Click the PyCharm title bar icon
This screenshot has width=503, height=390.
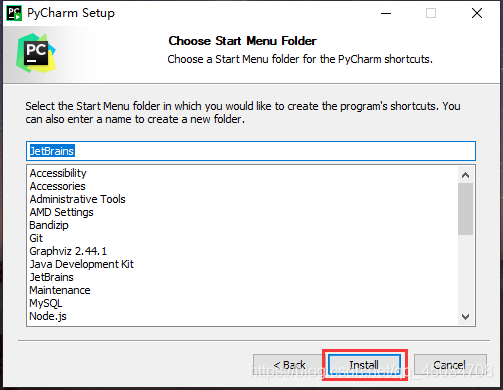[x=14, y=13]
